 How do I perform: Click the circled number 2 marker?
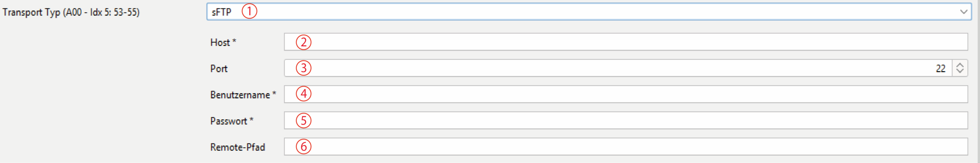point(304,42)
